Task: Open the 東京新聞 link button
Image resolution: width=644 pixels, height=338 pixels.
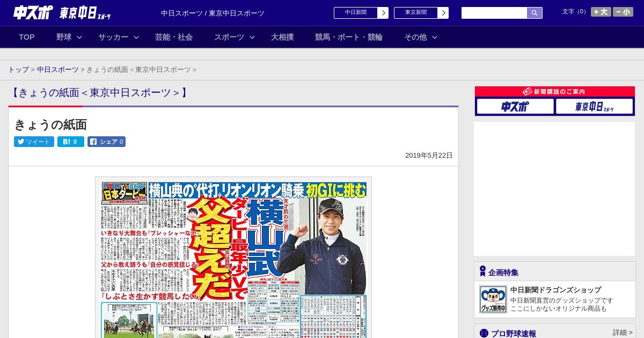Action: 415,13
